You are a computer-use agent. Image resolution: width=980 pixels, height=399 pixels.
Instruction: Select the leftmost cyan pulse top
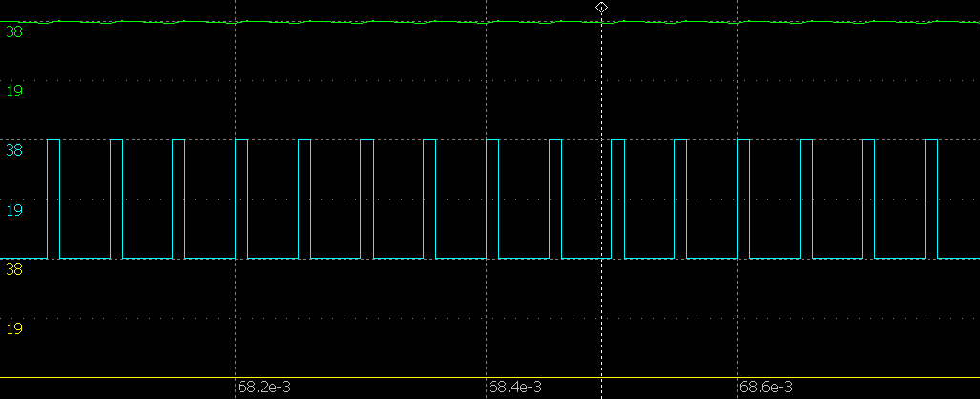click(53, 140)
